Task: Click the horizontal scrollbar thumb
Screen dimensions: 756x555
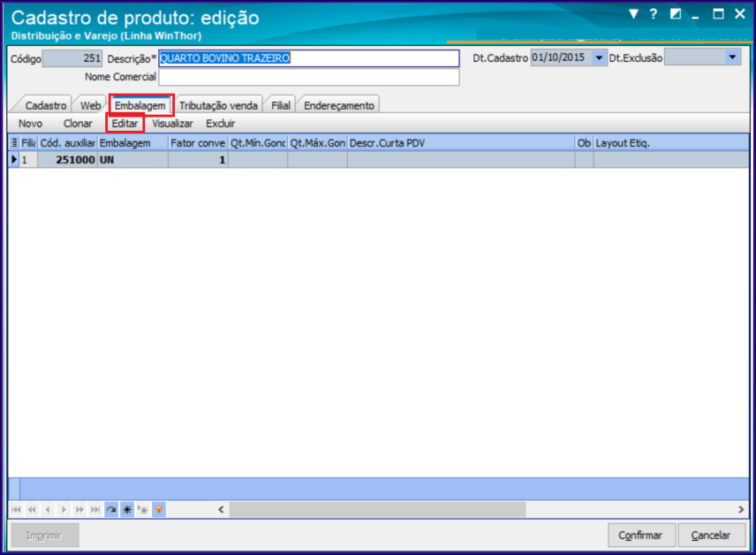Action: 377,510
